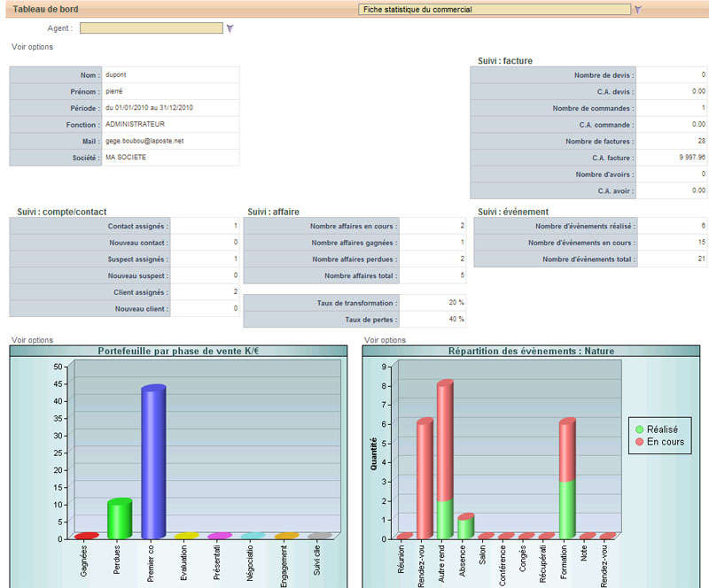Click the 'Suivi : compte/contact' heading
The height and width of the screenshot is (588, 709).
point(62,212)
